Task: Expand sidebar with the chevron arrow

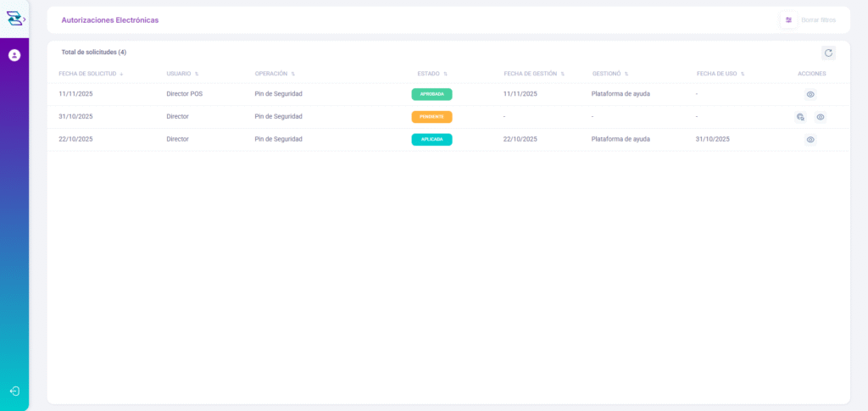Action: [24, 19]
